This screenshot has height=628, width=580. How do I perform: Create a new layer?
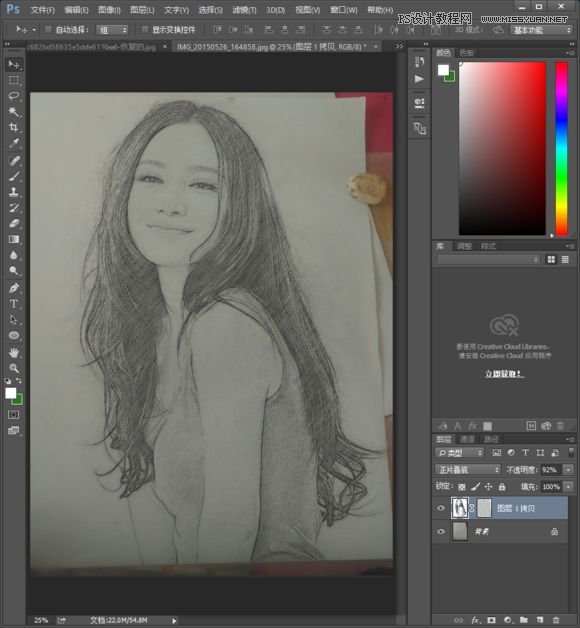(x=540, y=620)
